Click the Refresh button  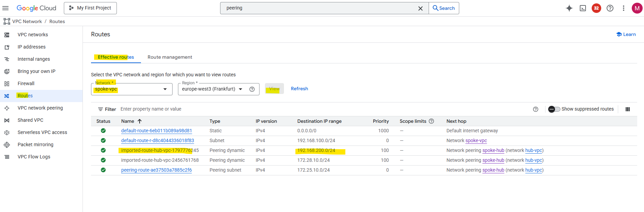click(x=299, y=89)
